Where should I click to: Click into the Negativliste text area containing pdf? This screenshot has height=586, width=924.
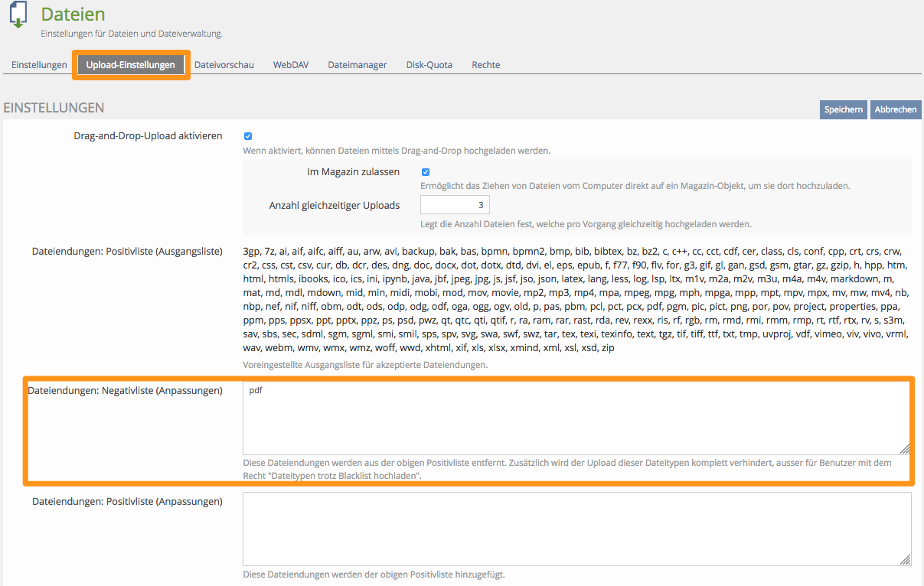click(574, 418)
